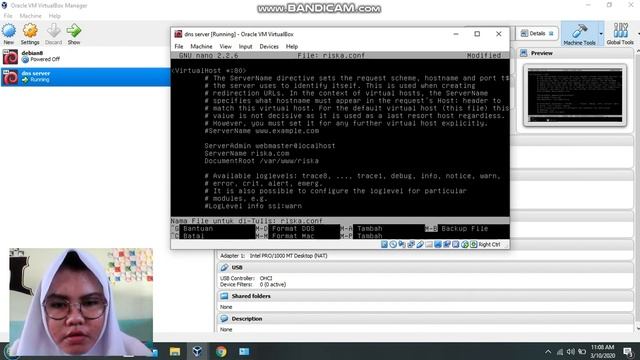
Task: Click the New machine toolbar icon
Action: coord(9,33)
